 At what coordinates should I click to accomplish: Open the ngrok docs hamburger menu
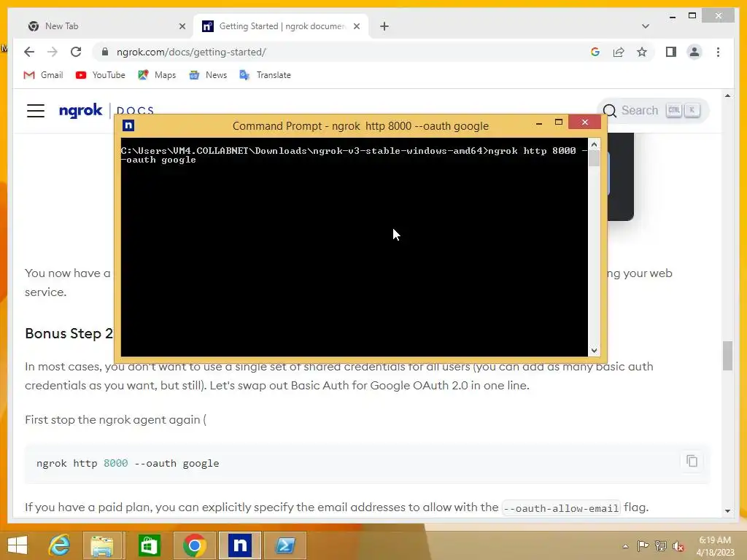pos(36,111)
